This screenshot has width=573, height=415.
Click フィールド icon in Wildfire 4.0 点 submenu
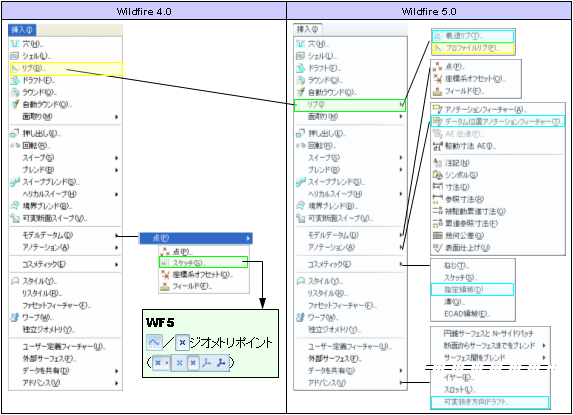(x=165, y=286)
